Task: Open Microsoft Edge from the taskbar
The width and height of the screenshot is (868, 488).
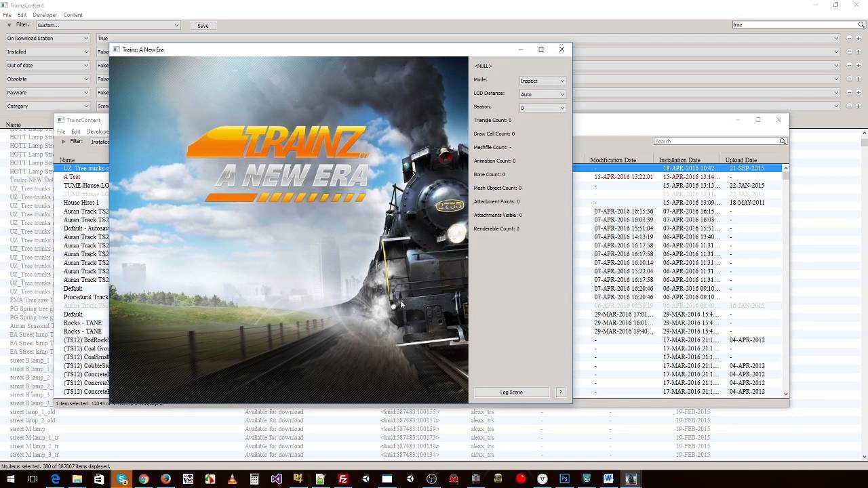Action: coord(55,479)
